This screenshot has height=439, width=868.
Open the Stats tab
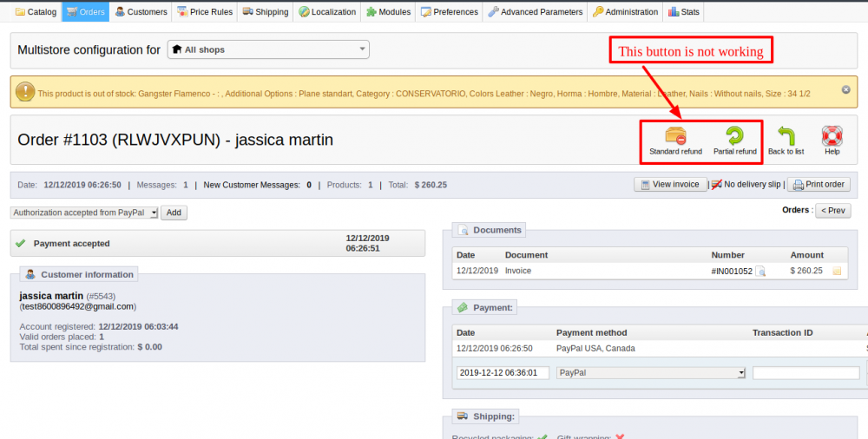tap(683, 11)
